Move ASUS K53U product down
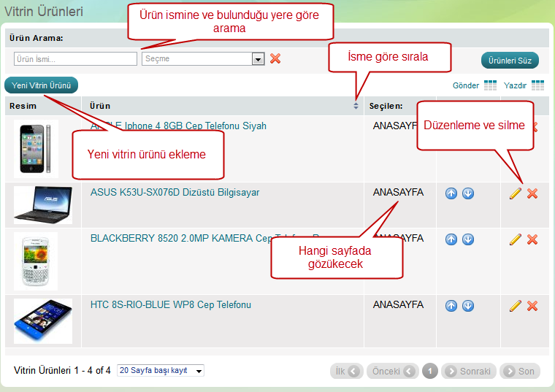The width and height of the screenshot is (555, 392). point(468,193)
